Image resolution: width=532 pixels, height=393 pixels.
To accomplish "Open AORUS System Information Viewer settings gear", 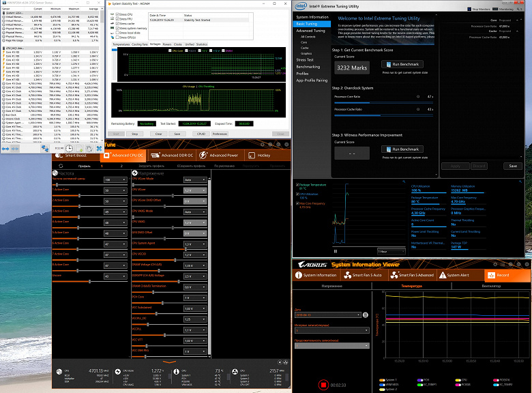I will point(495,264).
